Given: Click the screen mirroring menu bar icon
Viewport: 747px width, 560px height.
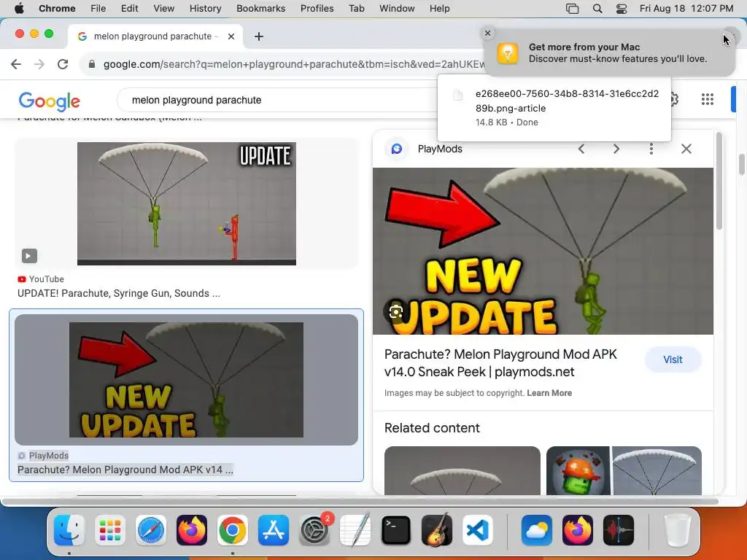Looking at the screenshot, I should 572,9.
